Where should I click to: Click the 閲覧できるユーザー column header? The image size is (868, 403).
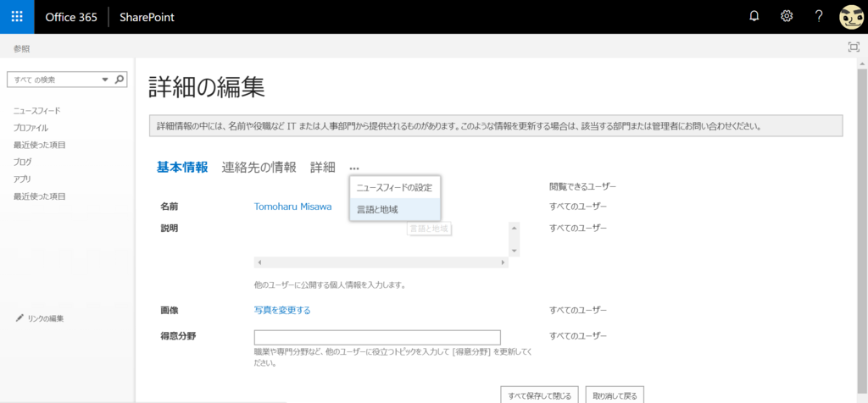[582, 186]
